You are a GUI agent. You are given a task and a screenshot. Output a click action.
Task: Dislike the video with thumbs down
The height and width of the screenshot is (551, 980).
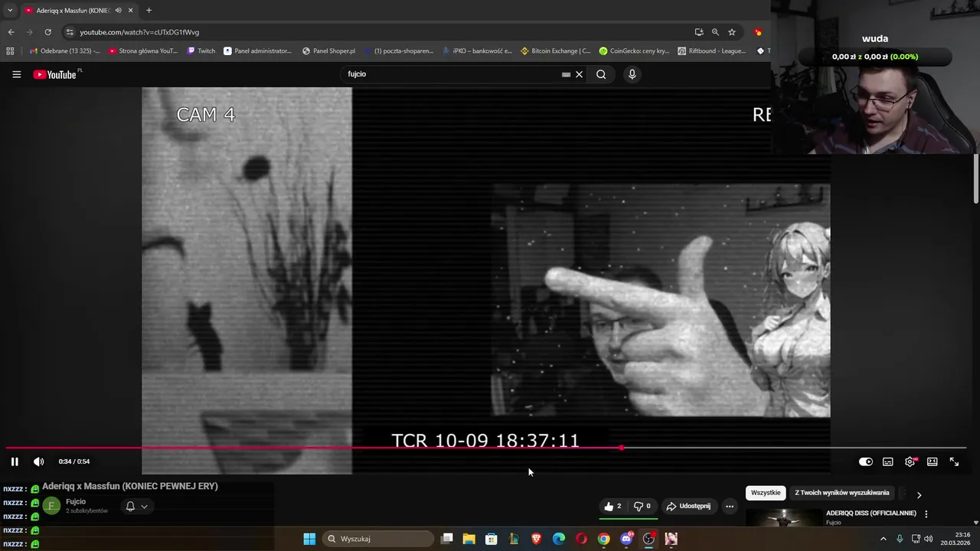[x=642, y=506]
